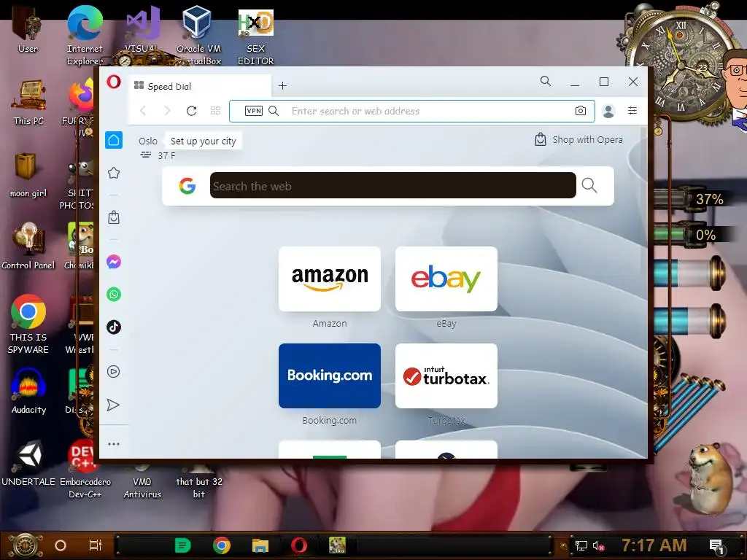The image size is (747, 560).
Task: Open the Easy setup sliders menu
Action: (632, 111)
